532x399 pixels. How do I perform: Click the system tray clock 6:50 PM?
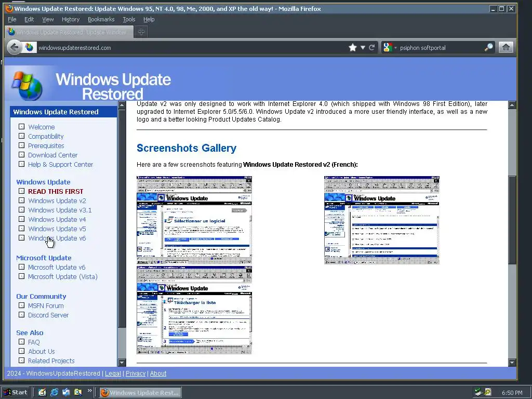pos(512,393)
